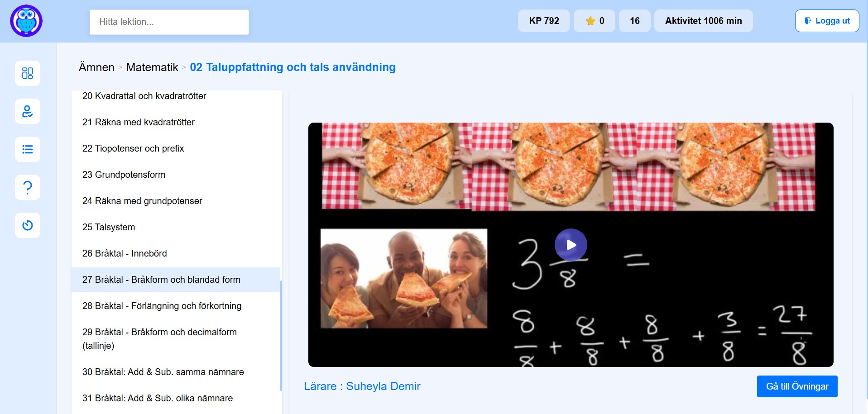868x414 pixels.
Task: Click the circular history icon in sidebar
Action: click(x=28, y=225)
